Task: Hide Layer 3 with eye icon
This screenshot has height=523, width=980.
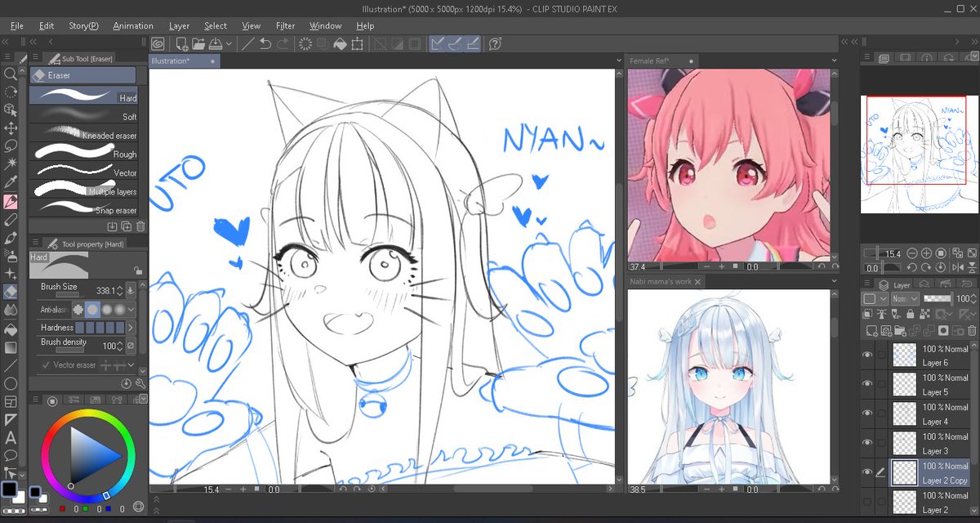Action: click(867, 442)
